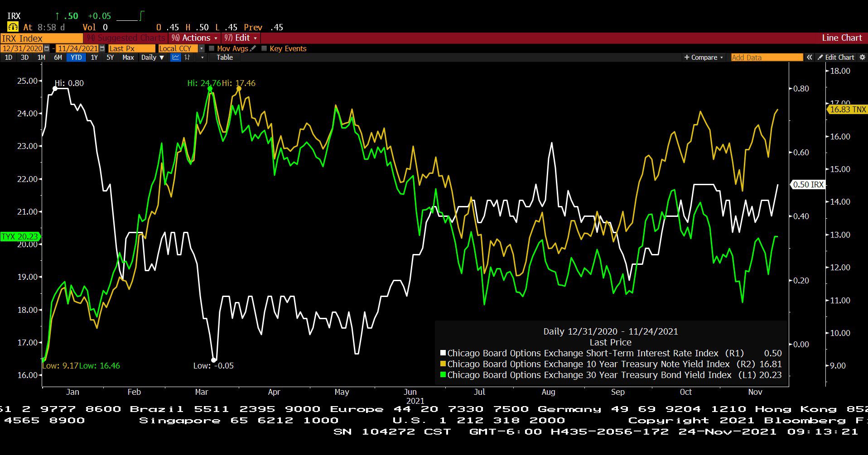This screenshot has height=455, width=868.
Task: Click the 0.50 IRX axis label
Action: click(809, 185)
